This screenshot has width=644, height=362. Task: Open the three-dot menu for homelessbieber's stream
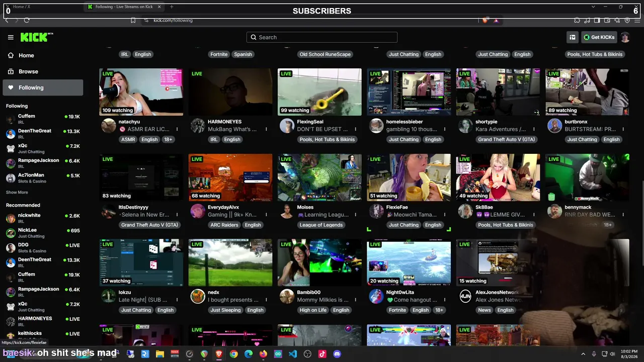445,129
